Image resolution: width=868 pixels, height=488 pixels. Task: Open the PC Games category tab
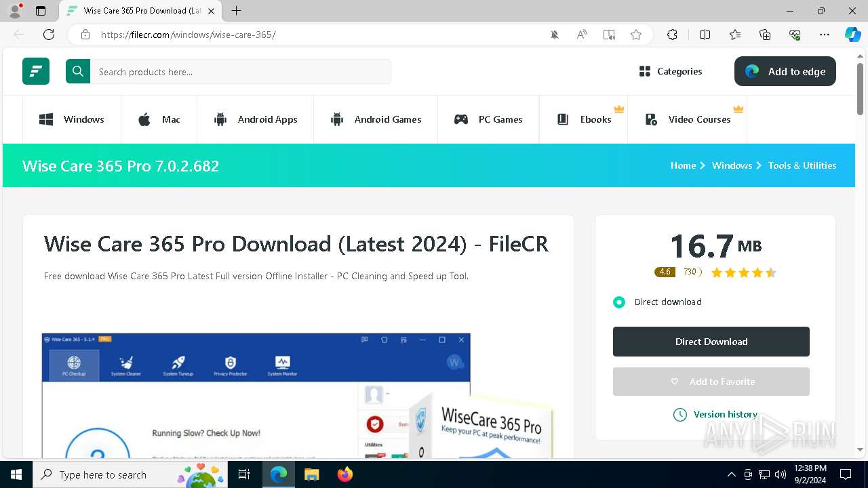coord(488,119)
